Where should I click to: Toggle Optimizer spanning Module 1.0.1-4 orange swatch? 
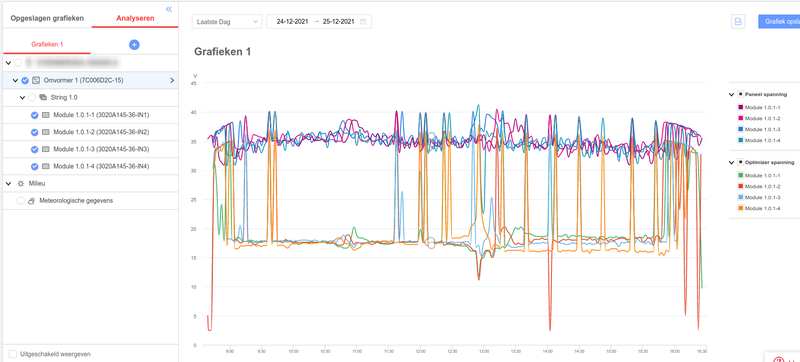[x=741, y=208]
